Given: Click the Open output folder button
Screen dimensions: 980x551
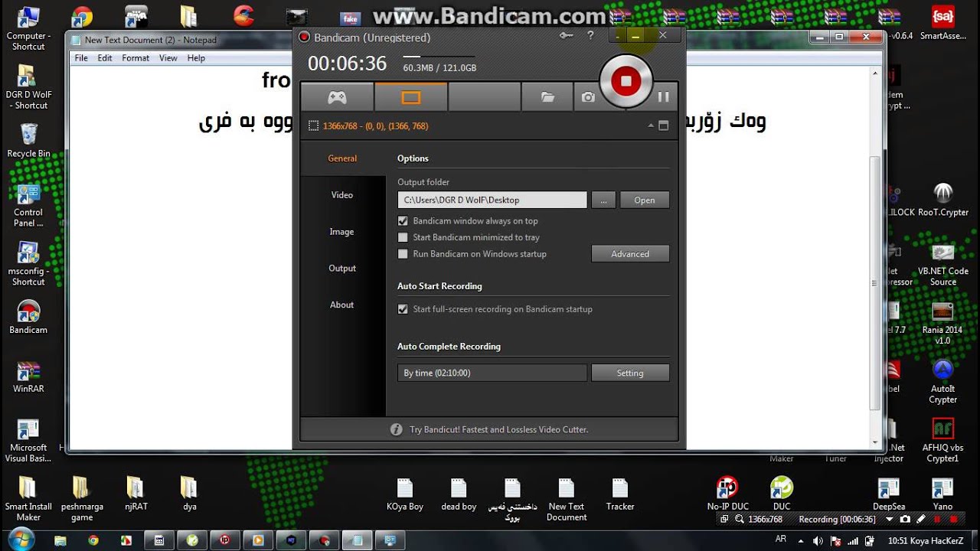Looking at the screenshot, I should [x=644, y=200].
